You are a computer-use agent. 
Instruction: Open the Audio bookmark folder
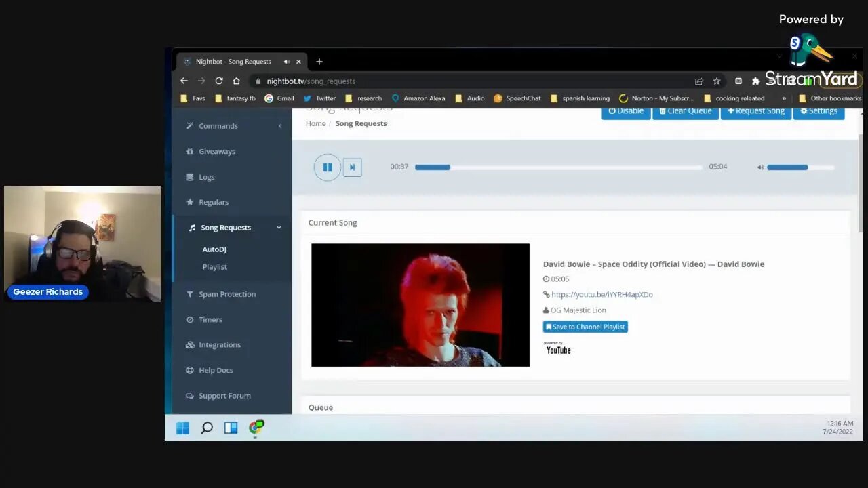coord(469,98)
